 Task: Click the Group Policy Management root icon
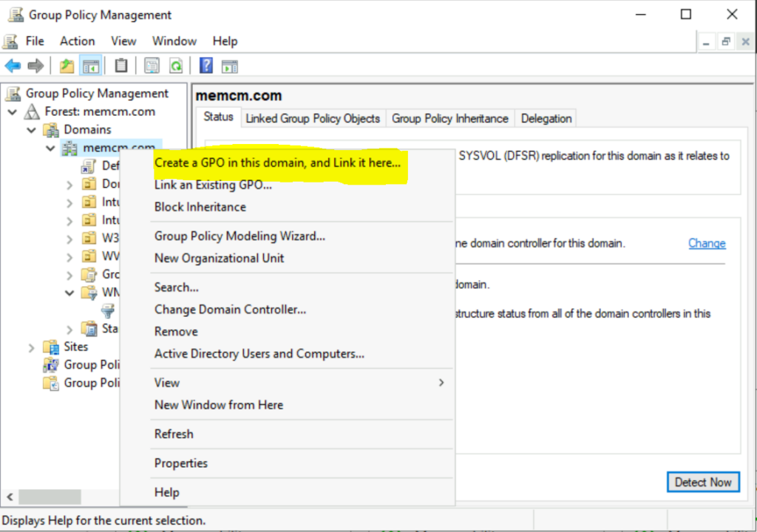pyautogui.click(x=13, y=94)
